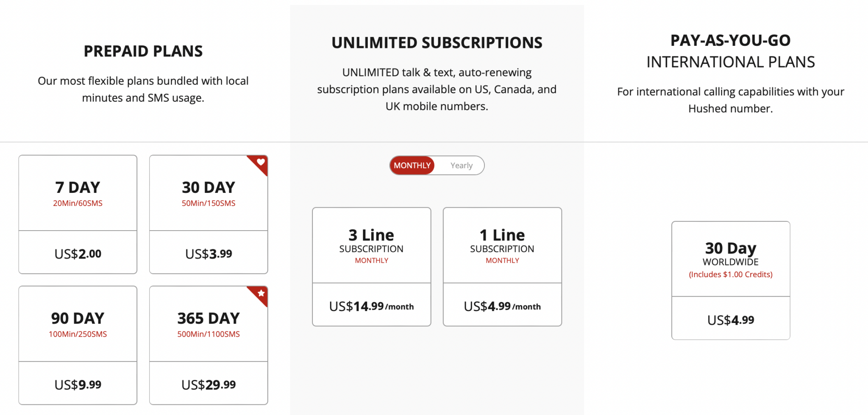868x415 pixels.
Task: Select the 90 DAY prepaid plan
Action: click(x=78, y=324)
